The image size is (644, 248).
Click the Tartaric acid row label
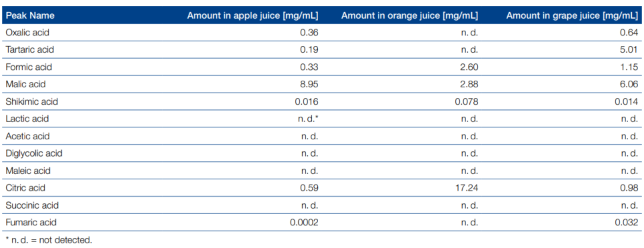(29, 50)
